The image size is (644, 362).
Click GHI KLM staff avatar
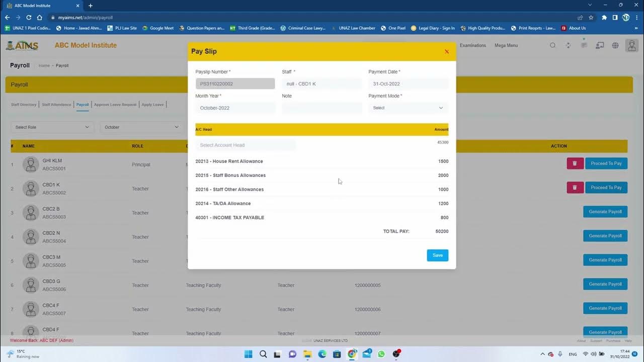[31, 164]
